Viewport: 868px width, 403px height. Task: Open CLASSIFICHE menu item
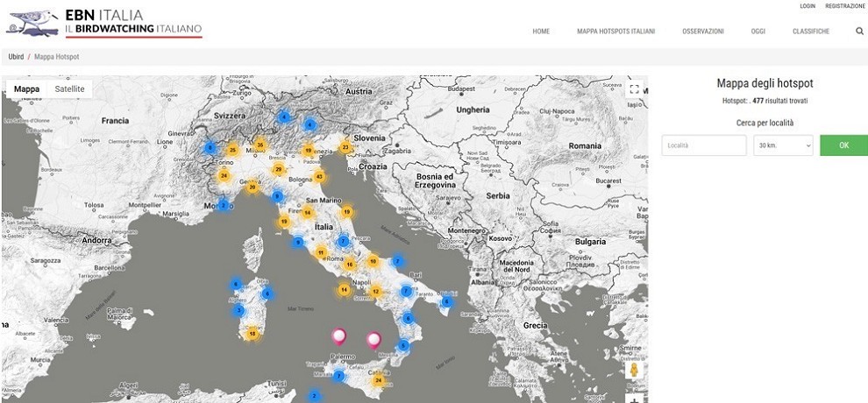click(x=810, y=32)
